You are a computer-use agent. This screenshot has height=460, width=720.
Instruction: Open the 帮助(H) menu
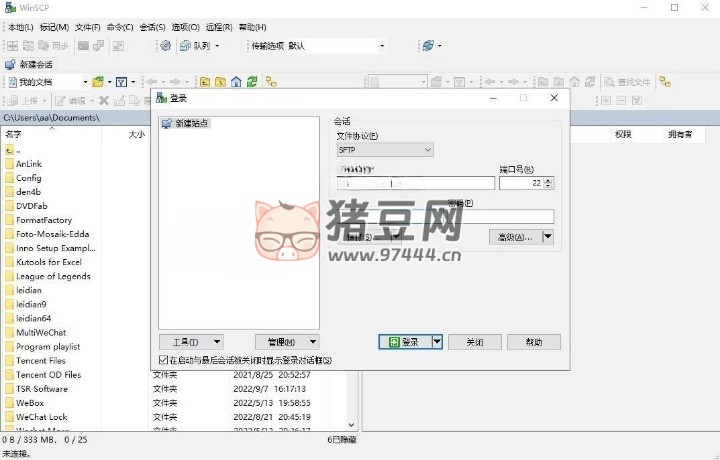point(252,27)
